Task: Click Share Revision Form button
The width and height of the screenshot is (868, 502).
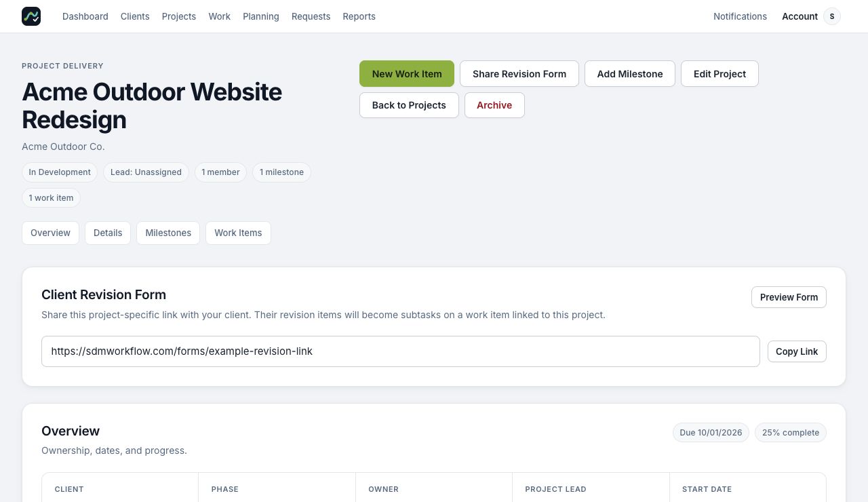Action: pyautogui.click(x=519, y=74)
